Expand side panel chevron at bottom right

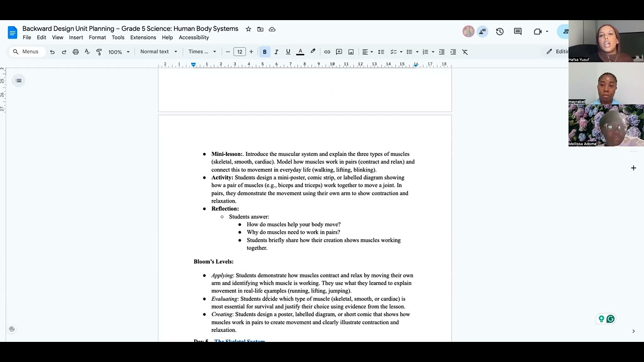coord(633,331)
